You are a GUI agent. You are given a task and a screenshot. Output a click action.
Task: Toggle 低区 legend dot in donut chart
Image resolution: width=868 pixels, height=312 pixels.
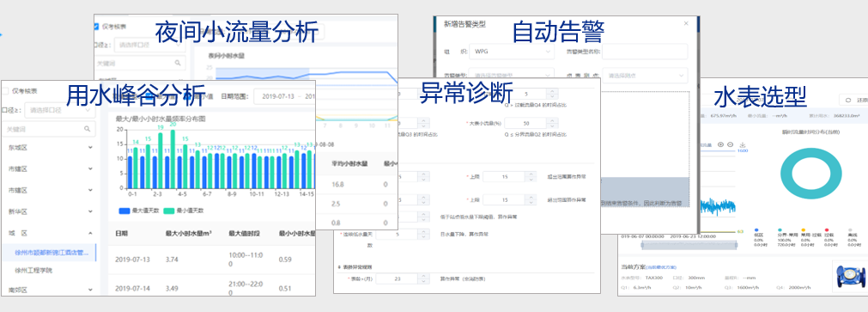pyautogui.click(x=756, y=229)
